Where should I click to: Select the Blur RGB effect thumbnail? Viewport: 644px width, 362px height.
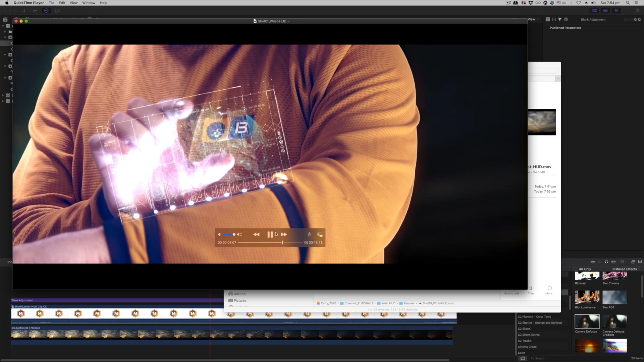click(x=614, y=297)
